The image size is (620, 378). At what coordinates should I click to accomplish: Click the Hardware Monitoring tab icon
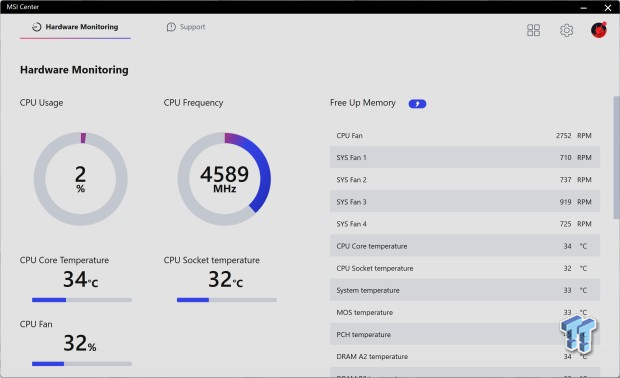tap(36, 27)
